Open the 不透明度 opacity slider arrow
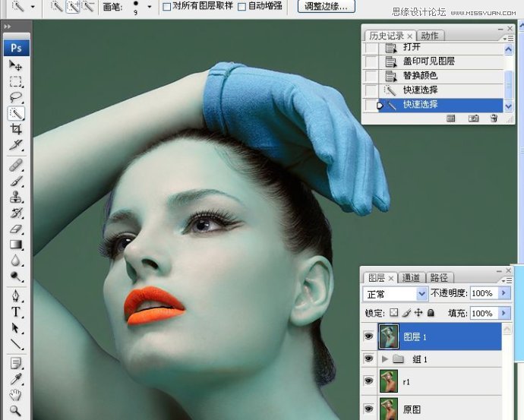 (502, 293)
